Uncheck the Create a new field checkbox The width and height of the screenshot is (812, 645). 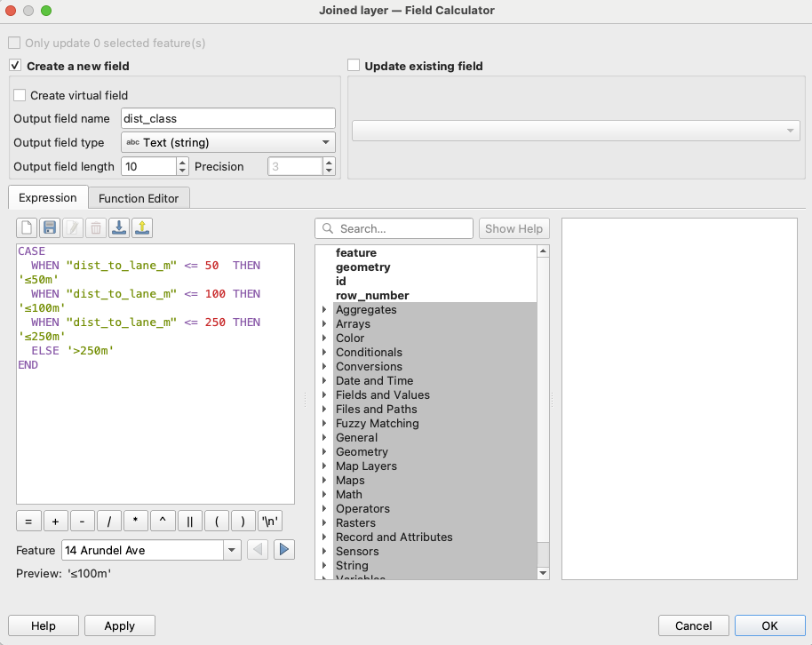pyautogui.click(x=15, y=66)
